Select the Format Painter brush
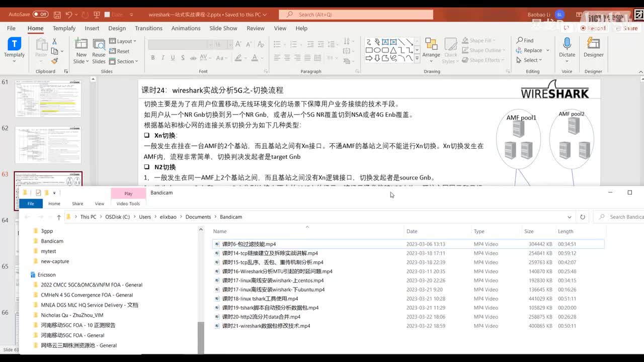 point(54,61)
